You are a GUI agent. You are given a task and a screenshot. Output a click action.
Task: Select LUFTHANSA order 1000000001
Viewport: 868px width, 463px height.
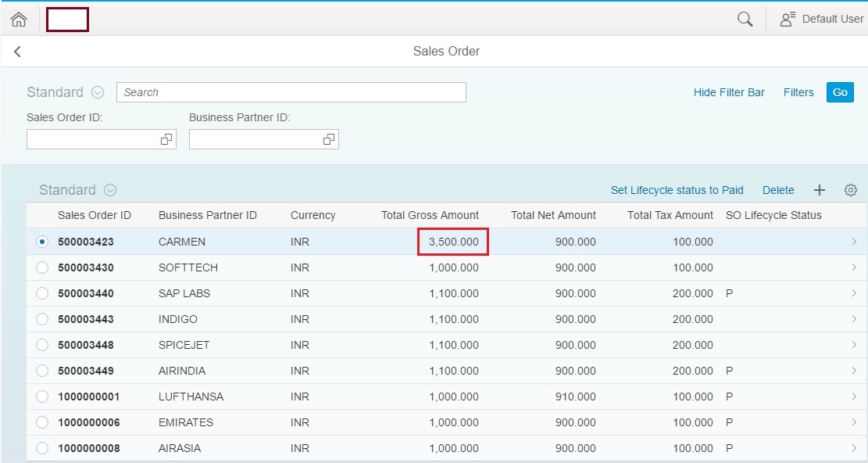41,397
